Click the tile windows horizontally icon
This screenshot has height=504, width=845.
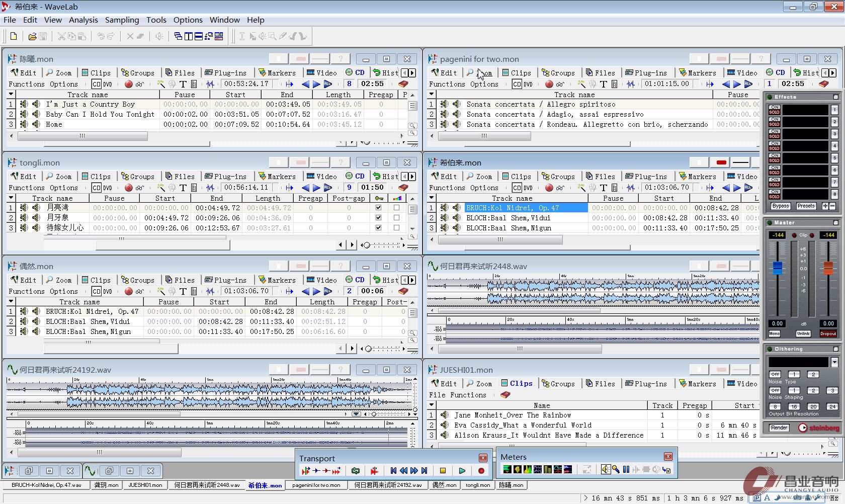pyautogui.click(x=198, y=36)
